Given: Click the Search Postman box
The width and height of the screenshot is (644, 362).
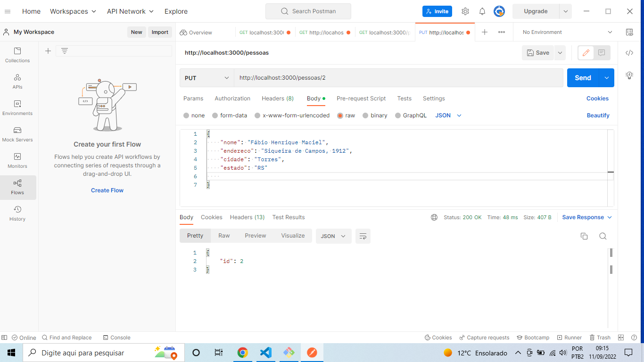Looking at the screenshot, I should pos(308,11).
